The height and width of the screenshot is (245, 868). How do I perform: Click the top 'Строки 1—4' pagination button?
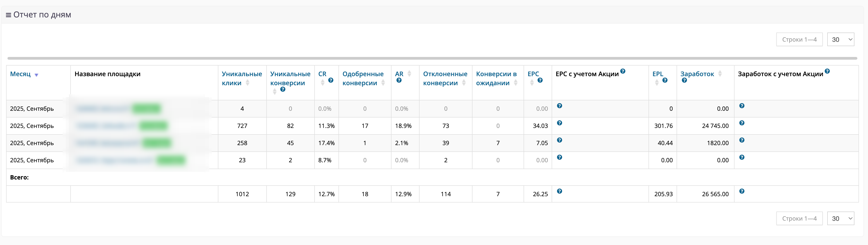click(799, 39)
